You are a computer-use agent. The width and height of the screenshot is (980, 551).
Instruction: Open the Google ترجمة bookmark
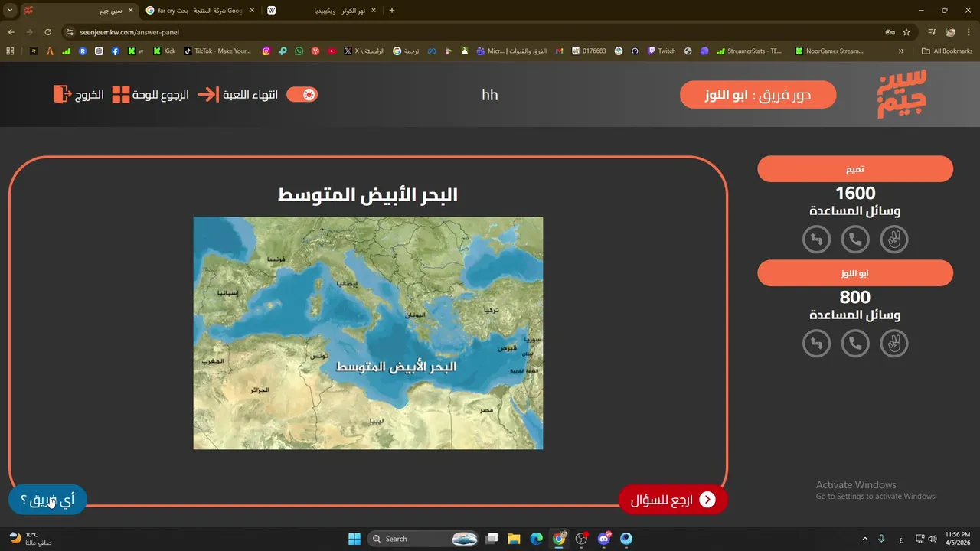click(x=406, y=51)
